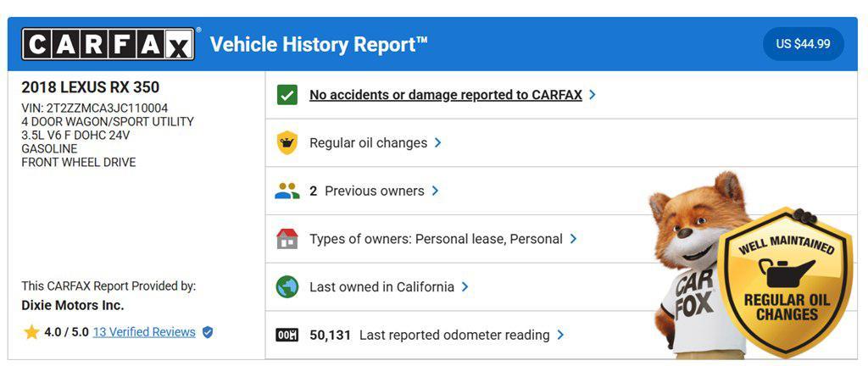
Task: Click the gold rating star icon
Action: 31,332
